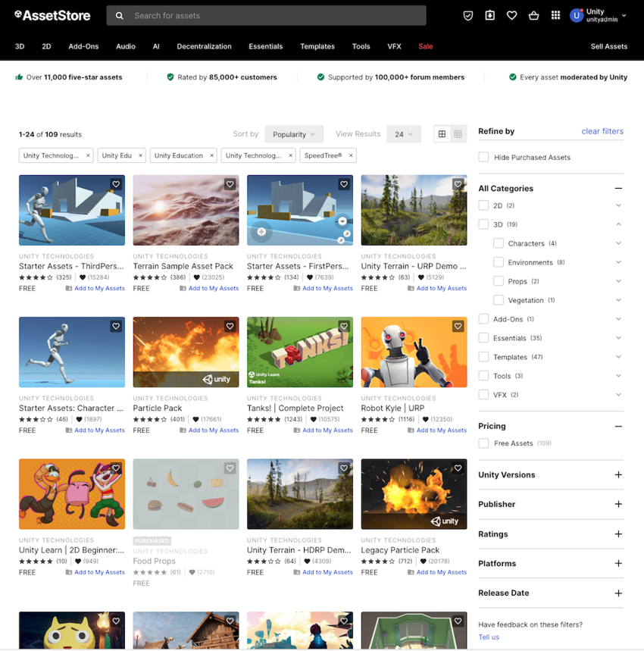Remove the Unity Edu filter chip
644x651 pixels.
click(139, 155)
